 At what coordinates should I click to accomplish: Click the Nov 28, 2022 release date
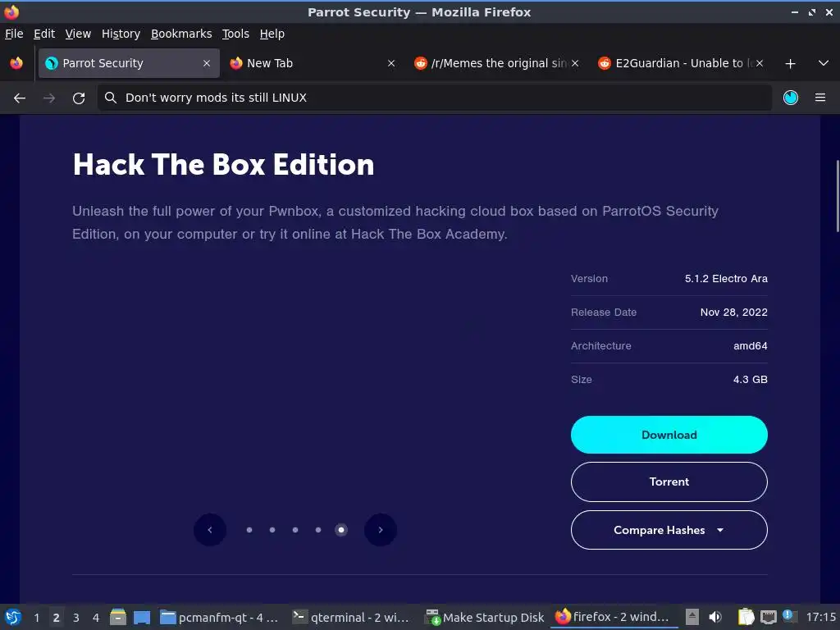point(733,313)
